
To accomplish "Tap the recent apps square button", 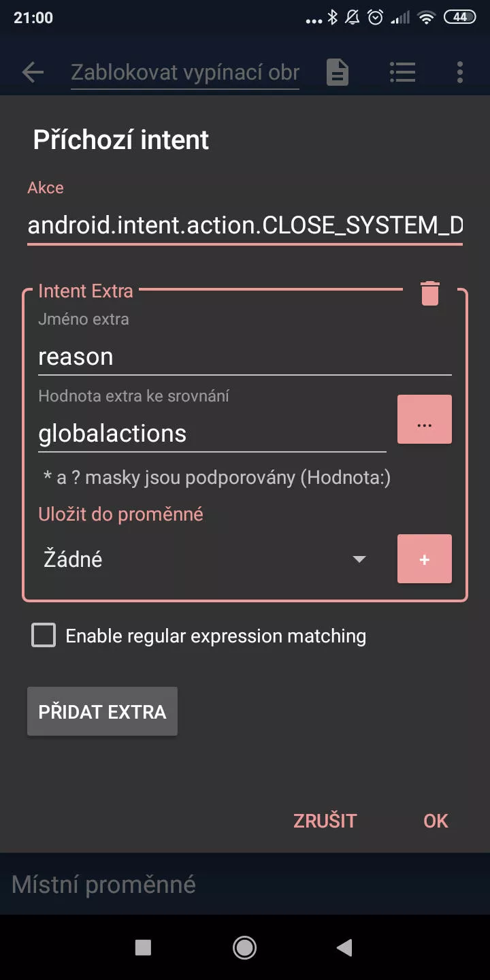I will [143, 947].
